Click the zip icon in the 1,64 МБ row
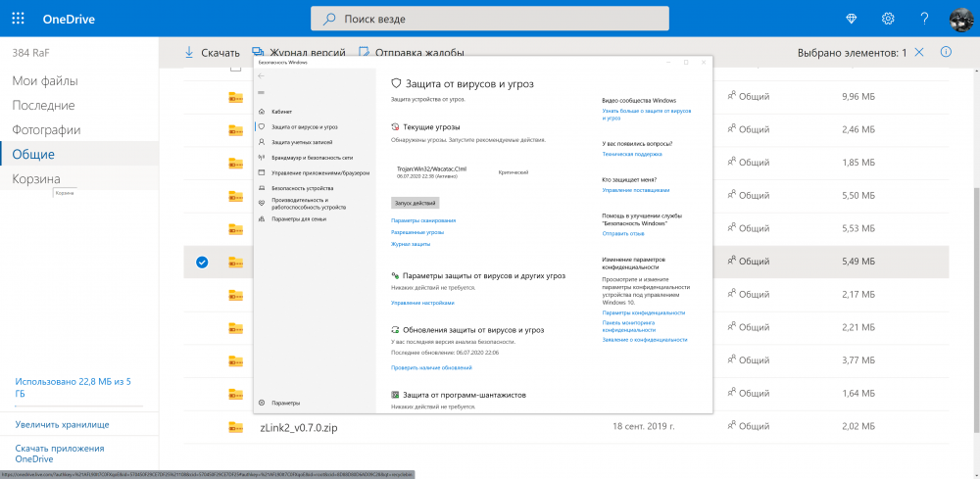The width and height of the screenshot is (980, 479). 235,395
